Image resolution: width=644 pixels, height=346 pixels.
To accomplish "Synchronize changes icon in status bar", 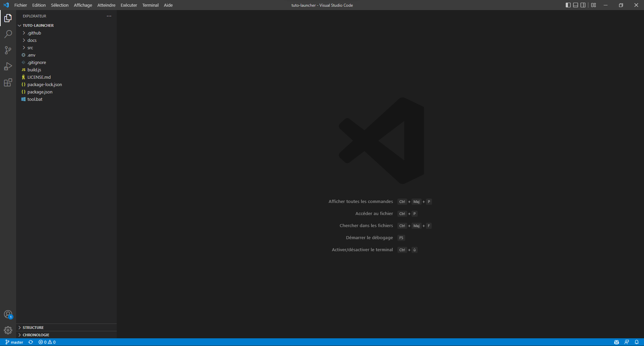I will pos(31,342).
